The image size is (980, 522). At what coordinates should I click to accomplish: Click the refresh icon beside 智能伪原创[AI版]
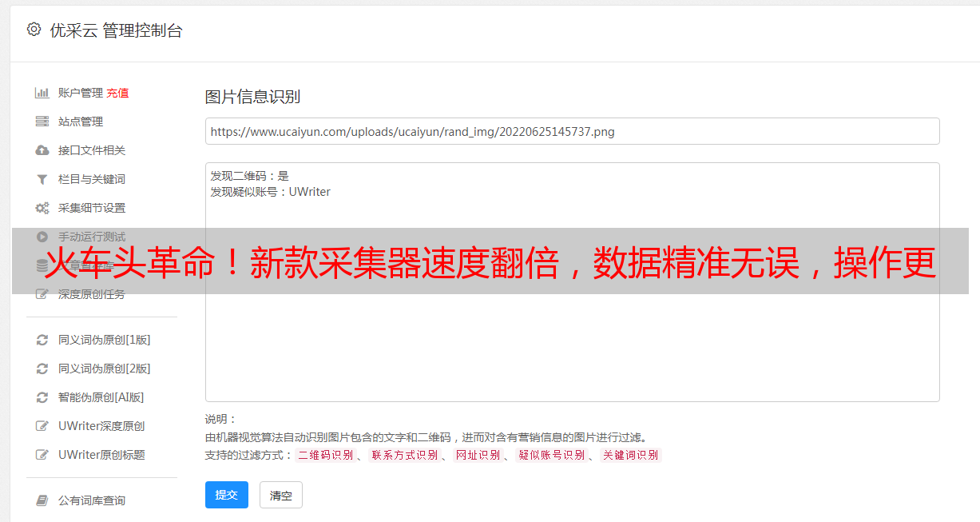pyautogui.click(x=42, y=397)
